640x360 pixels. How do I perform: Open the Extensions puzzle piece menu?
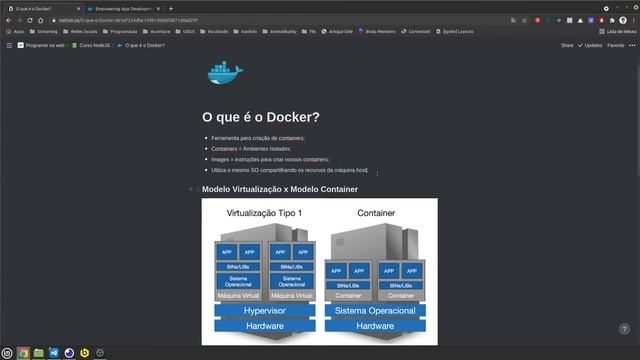point(612,20)
